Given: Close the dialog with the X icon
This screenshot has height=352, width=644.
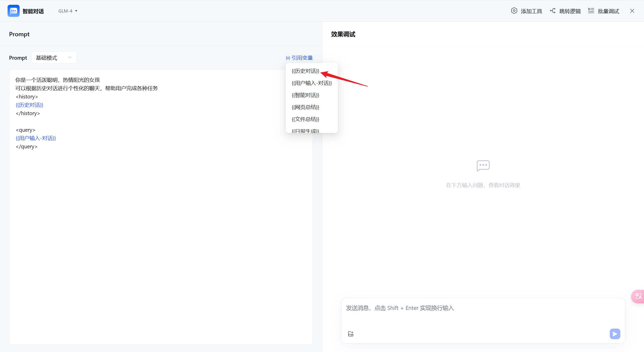Looking at the screenshot, I should [632, 11].
